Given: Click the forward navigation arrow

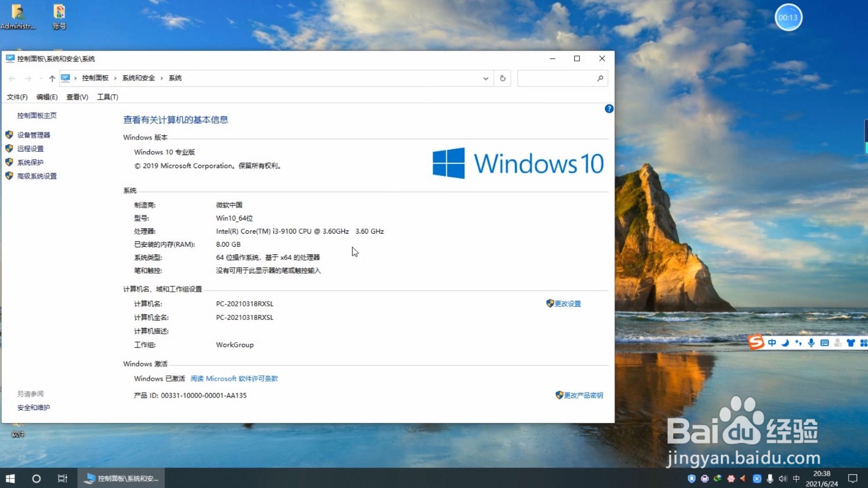Looking at the screenshot, I should tap(28, 79).
